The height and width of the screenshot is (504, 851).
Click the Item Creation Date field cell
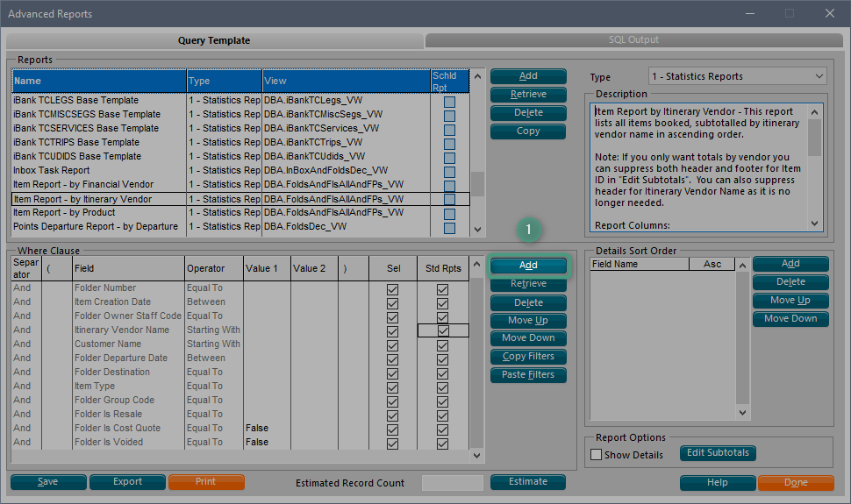point(128,302)
